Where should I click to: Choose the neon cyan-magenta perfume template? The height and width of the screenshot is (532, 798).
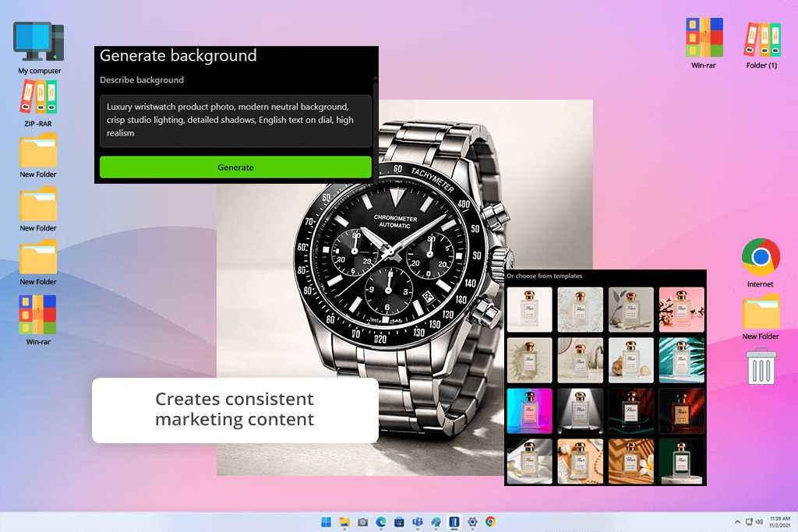click(x=529, y=410)
